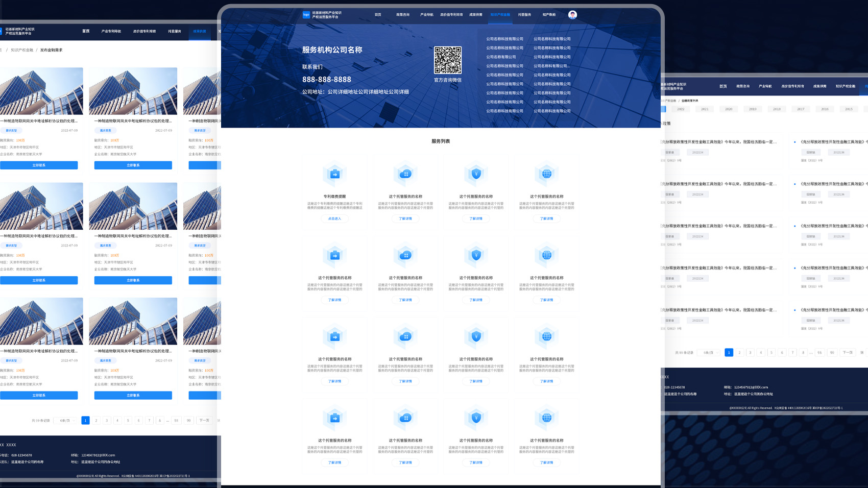Select 首页 in the right window navigation
Viewport: 868px width, 488px height.
coord(723,86)
